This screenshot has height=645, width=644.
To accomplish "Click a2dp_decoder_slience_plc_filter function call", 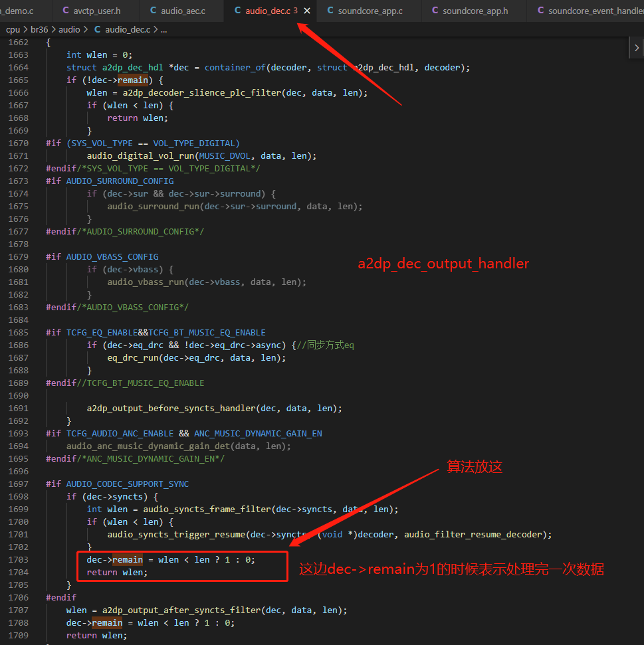I will click(x=201, y=93).
